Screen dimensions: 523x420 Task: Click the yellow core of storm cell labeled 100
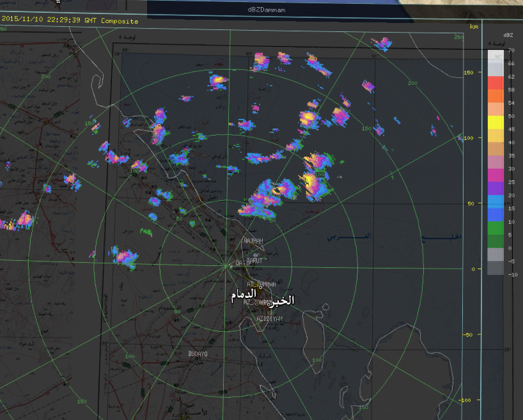pos(310,181)
